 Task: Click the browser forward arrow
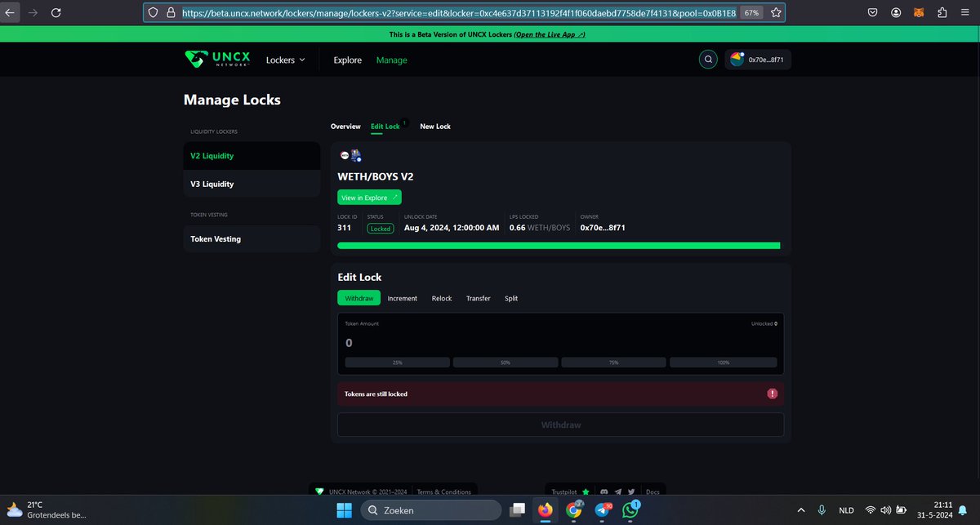click(33, 13)
